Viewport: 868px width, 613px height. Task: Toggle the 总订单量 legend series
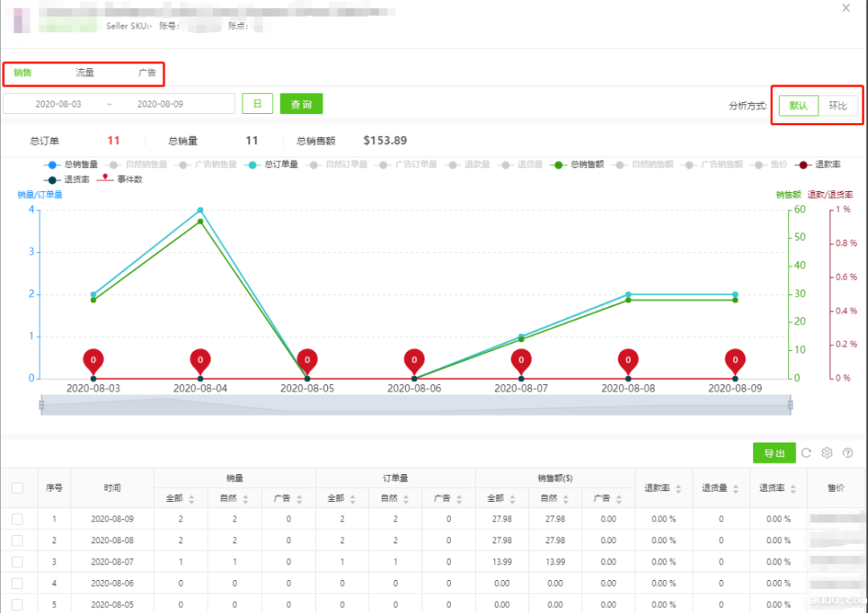[273, 165]
